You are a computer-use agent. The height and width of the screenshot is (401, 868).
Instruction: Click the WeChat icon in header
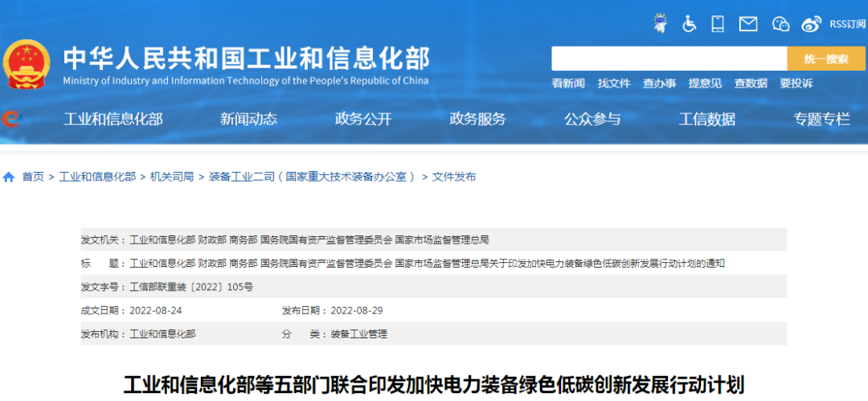coord(780,23)
